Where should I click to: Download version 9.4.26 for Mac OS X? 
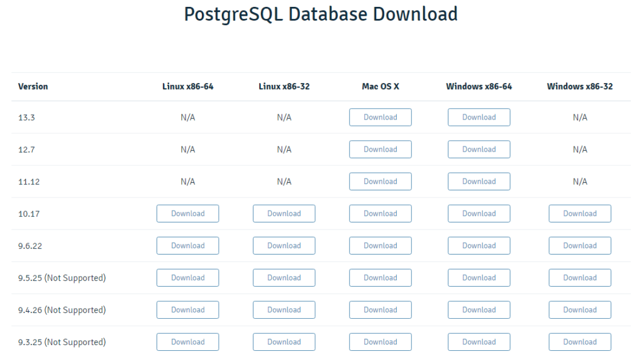point(380,310)
